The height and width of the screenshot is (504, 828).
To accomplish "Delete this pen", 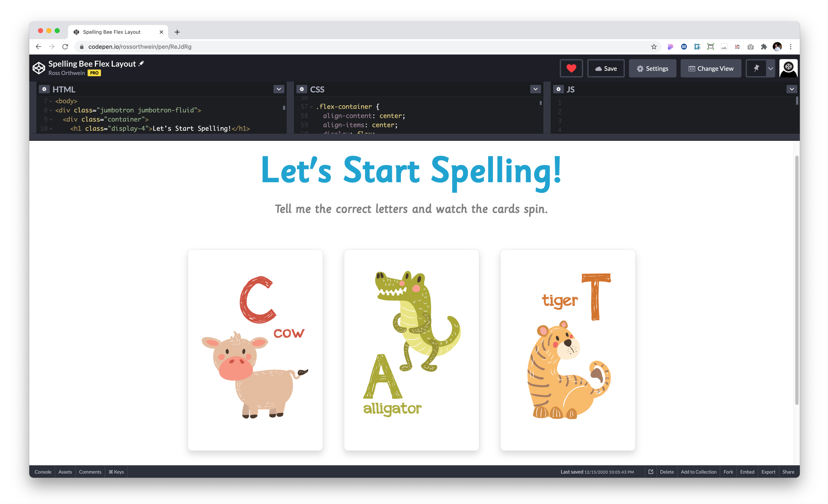I will [667, 472].
